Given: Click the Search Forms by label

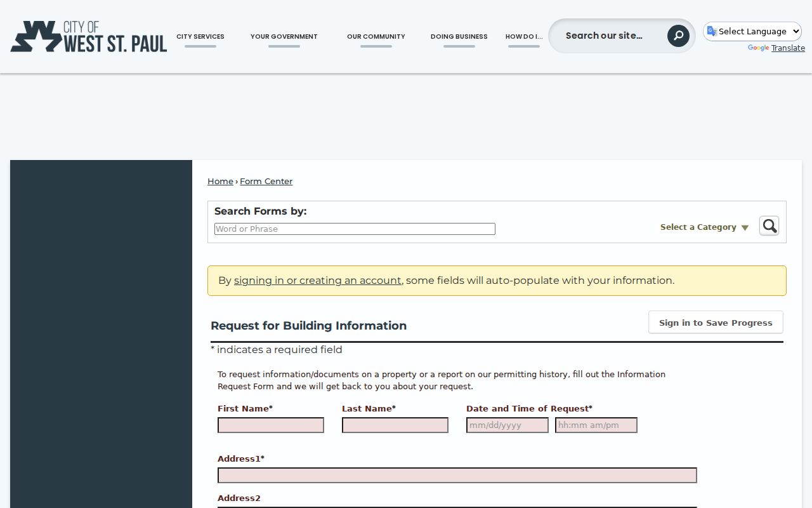Looking at the screenshot, I should pyautogui.click(x=260, y=211).
